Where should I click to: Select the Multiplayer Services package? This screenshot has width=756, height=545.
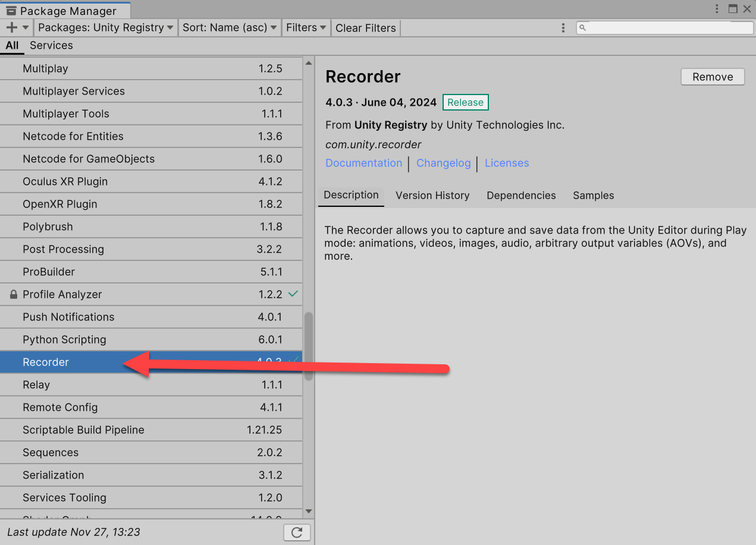coord(151,91)
